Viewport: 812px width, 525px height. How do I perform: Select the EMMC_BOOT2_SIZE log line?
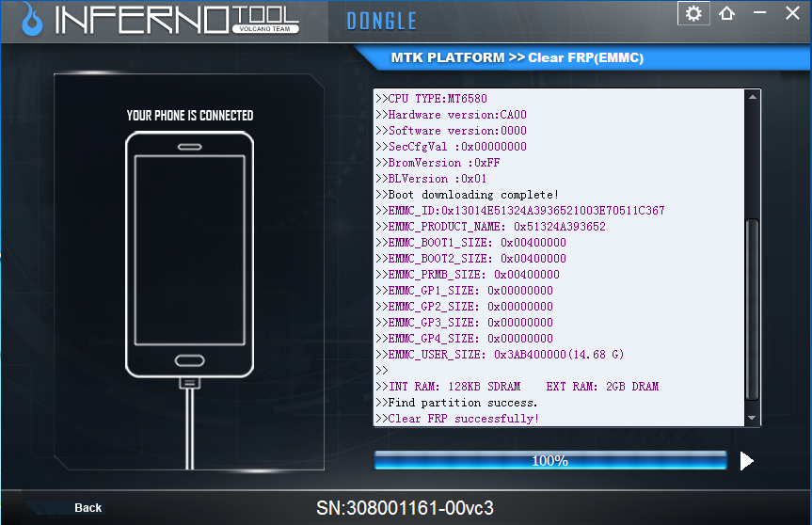pyautogui.click(x=470, y=259)
